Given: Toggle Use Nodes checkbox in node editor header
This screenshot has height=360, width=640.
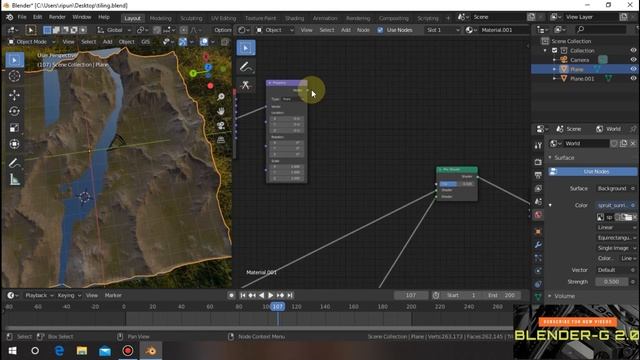Looking at the screenshot, I should (380, 30).
